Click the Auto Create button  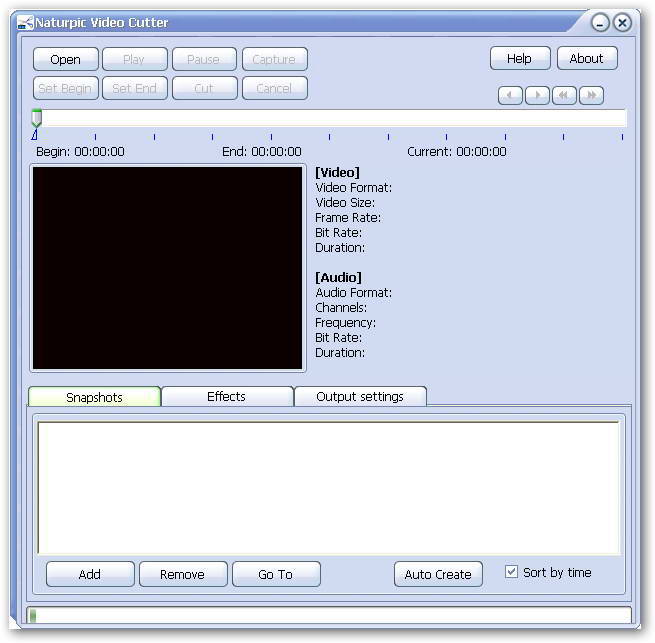click(x=438, y=574)
